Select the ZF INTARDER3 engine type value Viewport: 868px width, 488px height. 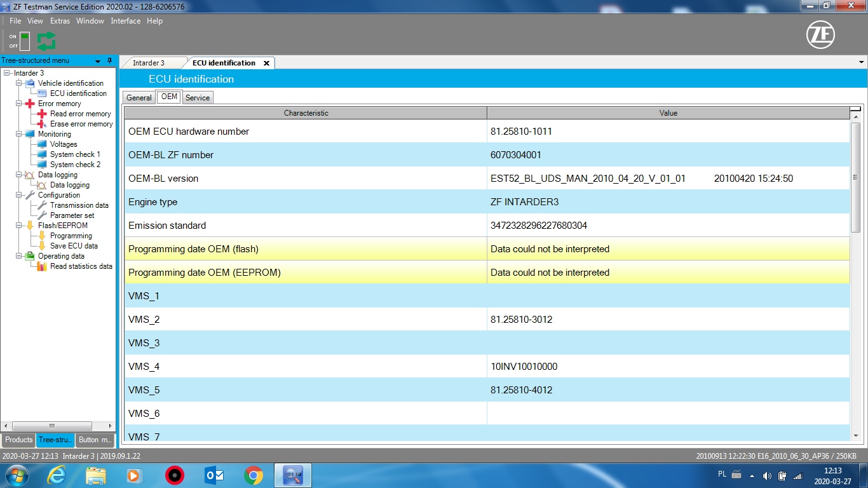click(x=524, y=202)
